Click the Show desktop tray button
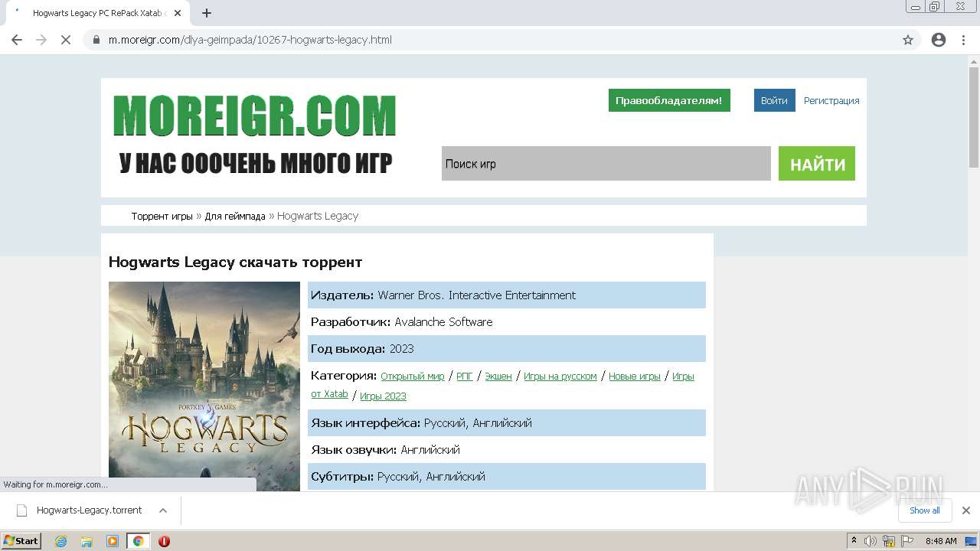This screenshot has height=551, width=980. [x=971, y=541]
